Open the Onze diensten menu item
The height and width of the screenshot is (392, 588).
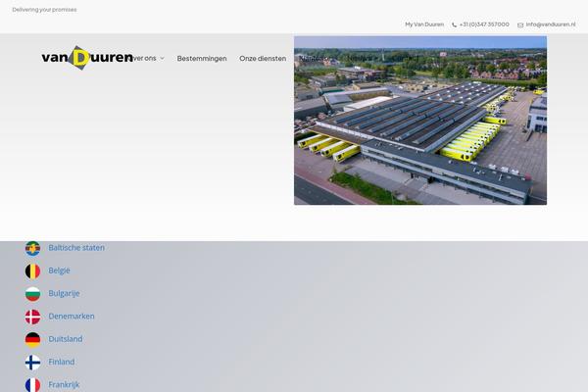[x=263, y=59]
